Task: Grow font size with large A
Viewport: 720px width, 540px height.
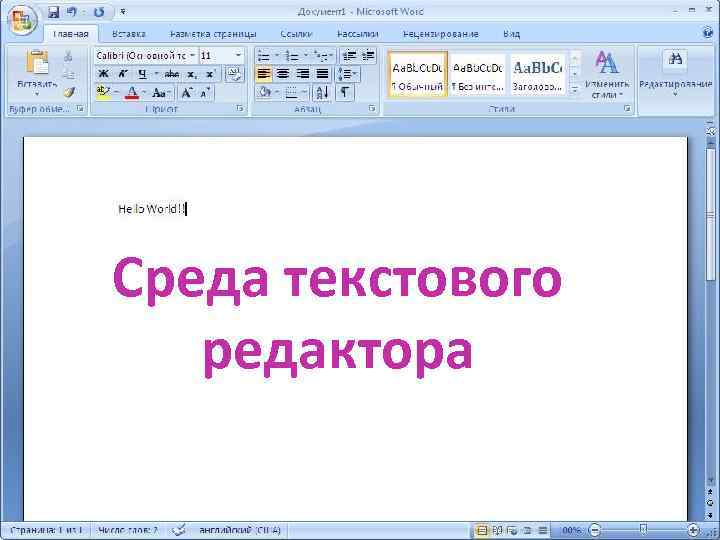Action: coord(187,93)
